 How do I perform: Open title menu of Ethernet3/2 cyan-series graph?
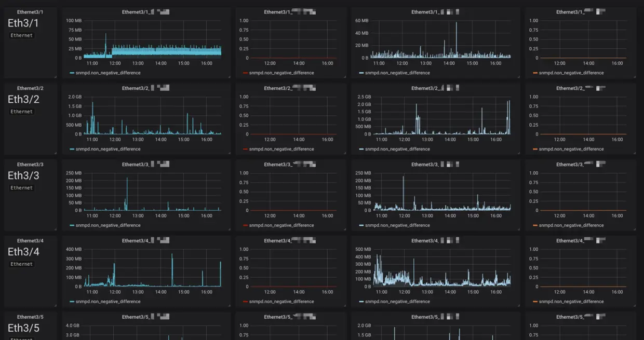(x=146, y=88)
